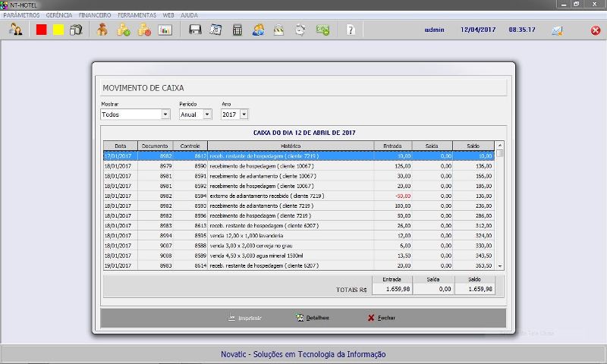Open the FINANCEIRO menu
Image resolution: width=607 pixels, height=364 pixels.
click(94, 14)
